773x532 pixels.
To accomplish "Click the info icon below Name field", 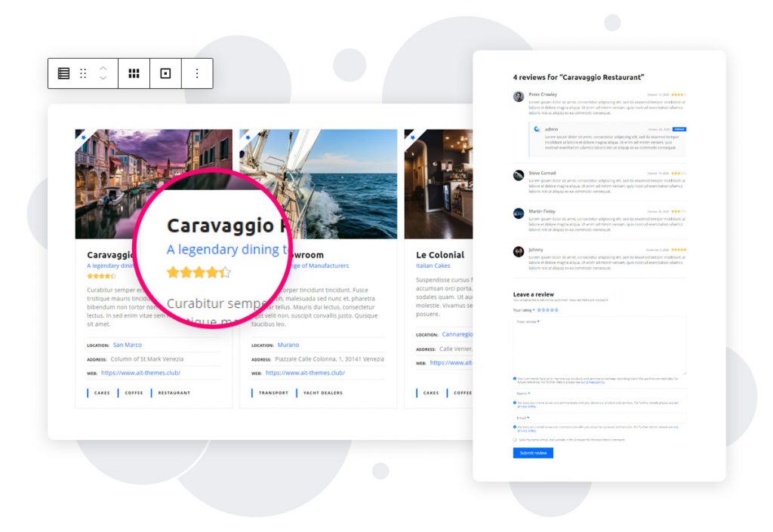I will [x=515, y=403].
